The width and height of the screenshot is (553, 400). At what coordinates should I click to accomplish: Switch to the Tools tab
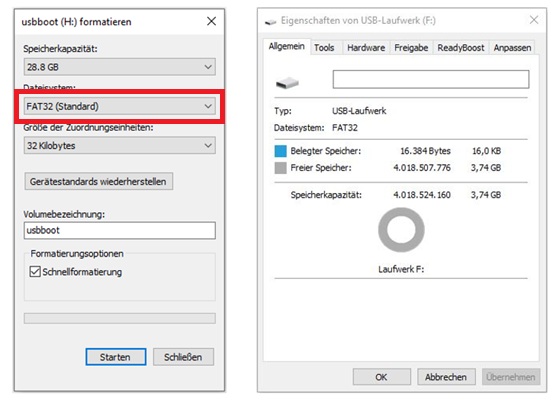coord(324,48)
